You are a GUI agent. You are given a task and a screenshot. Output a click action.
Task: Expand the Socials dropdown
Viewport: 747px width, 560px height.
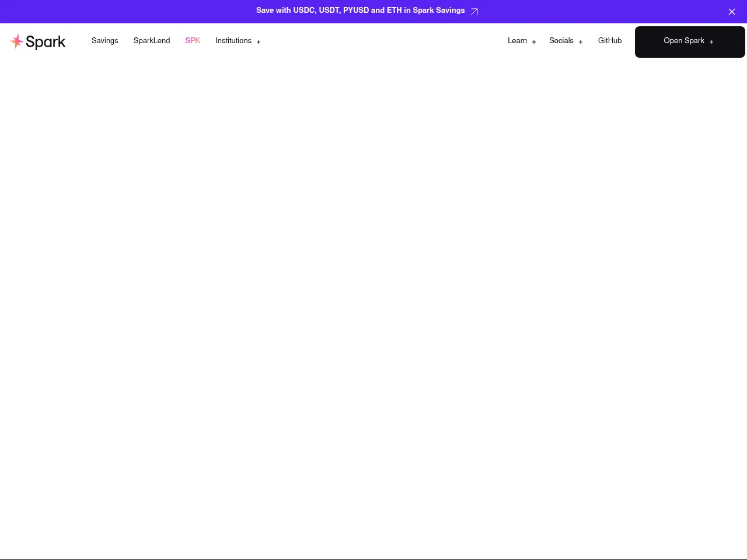561,41
